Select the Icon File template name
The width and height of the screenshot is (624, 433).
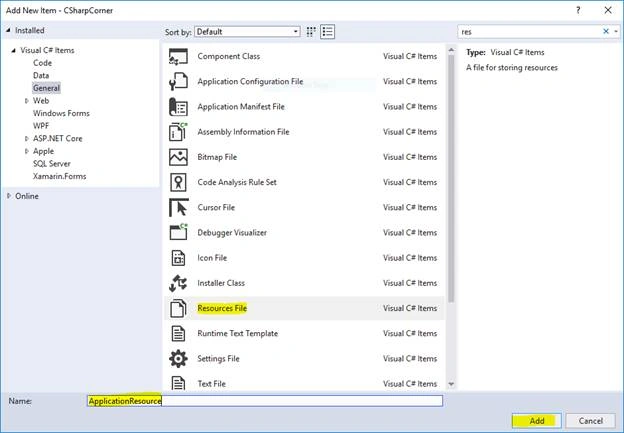(212, 258)
